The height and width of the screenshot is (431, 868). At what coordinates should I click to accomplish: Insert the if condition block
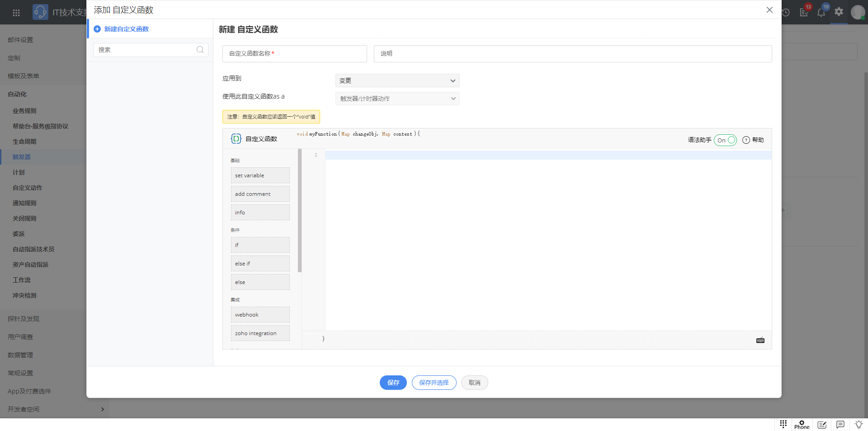pos(260,245)
